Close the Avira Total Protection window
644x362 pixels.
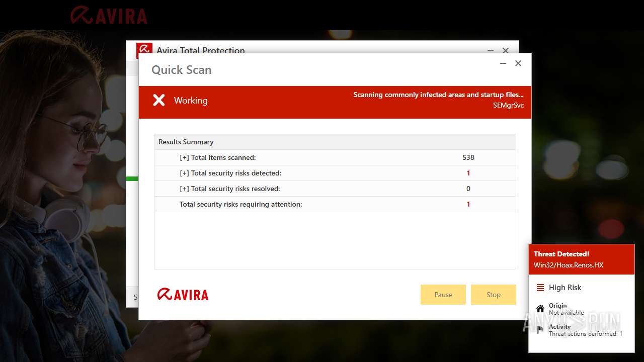[x=506, y=50]
